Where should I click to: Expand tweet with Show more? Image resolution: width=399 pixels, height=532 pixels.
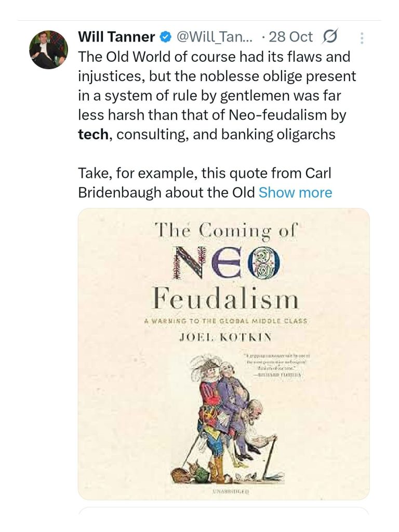295,192
